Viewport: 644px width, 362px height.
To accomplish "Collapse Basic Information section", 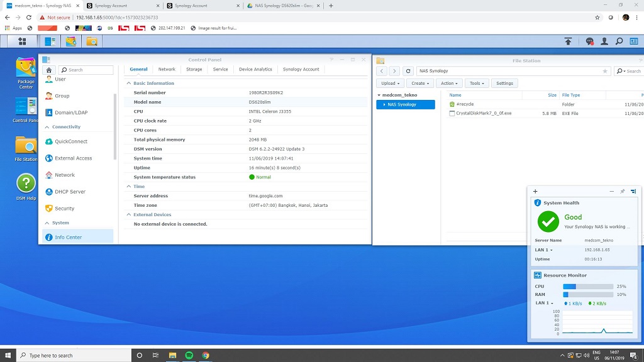I will coord(128,84).
